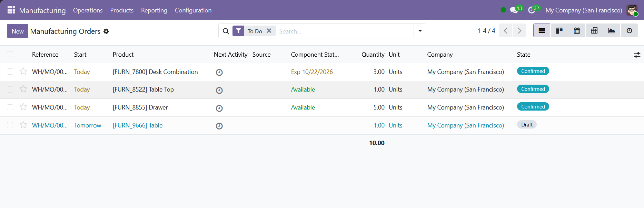
Task: Open the activities clock icon in navbar
Action: (532, 10)
